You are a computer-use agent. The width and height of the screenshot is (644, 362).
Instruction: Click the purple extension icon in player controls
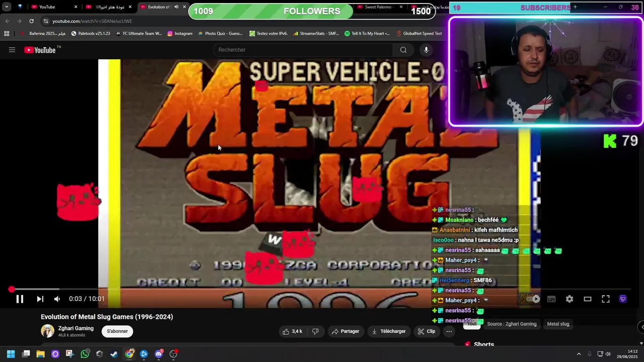623,299
